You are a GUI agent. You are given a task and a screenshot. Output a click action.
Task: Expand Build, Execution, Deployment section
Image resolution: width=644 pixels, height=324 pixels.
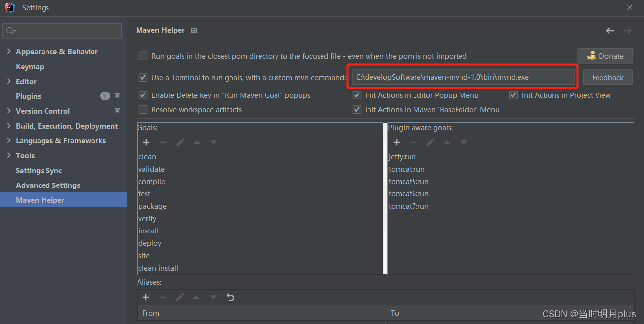coord(9,126)
